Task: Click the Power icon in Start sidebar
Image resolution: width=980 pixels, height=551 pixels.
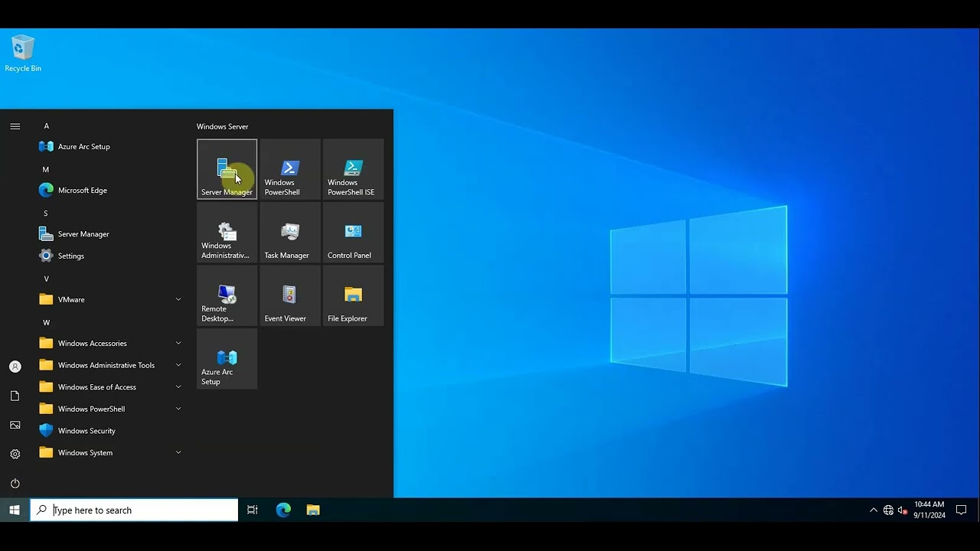Action: (15, 483)
